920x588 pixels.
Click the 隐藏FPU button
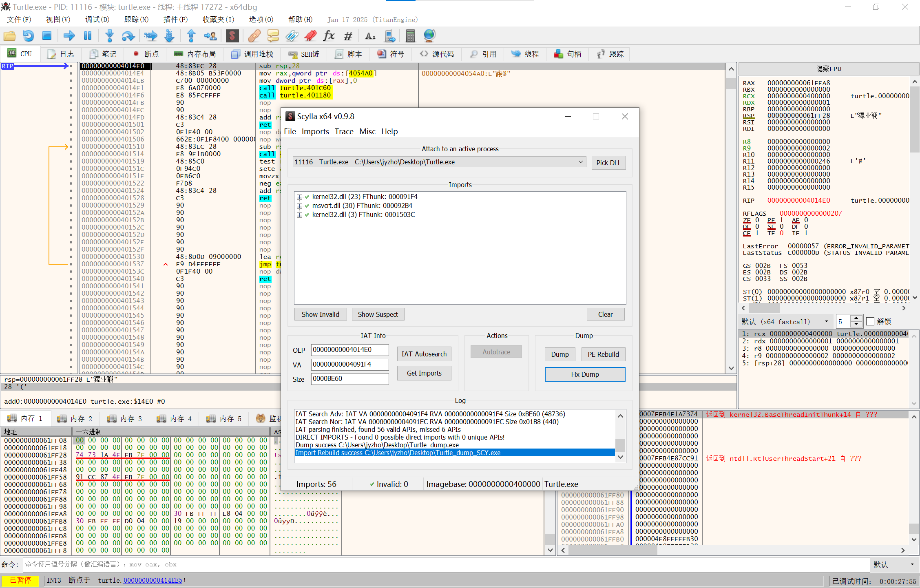tap(828, 69)
